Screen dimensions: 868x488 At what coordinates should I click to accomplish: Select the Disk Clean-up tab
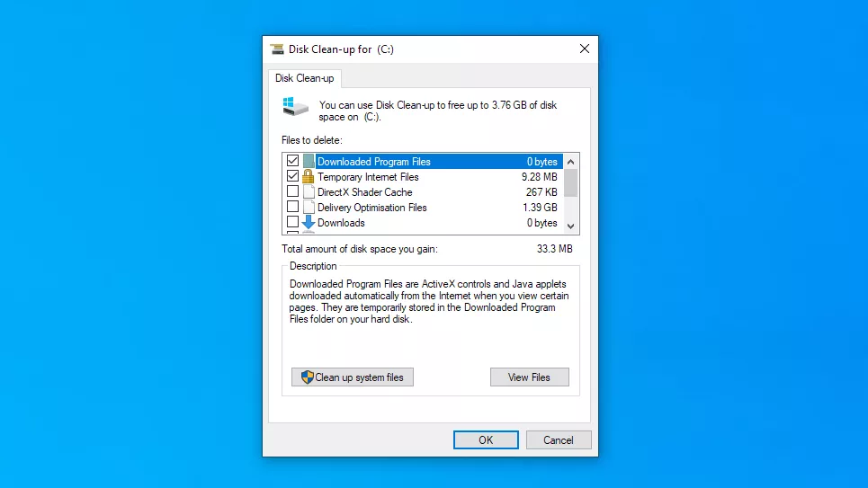point(304,78)
